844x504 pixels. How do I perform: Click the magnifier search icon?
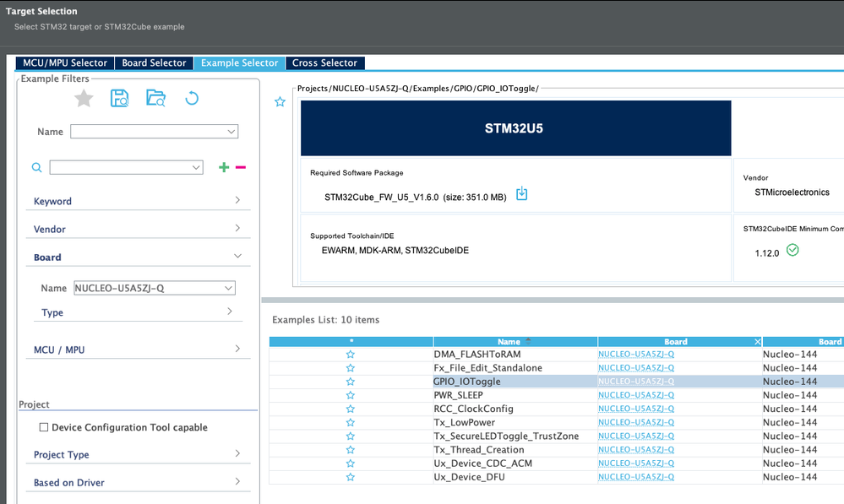pyautogui.click(x=36, y=167)
